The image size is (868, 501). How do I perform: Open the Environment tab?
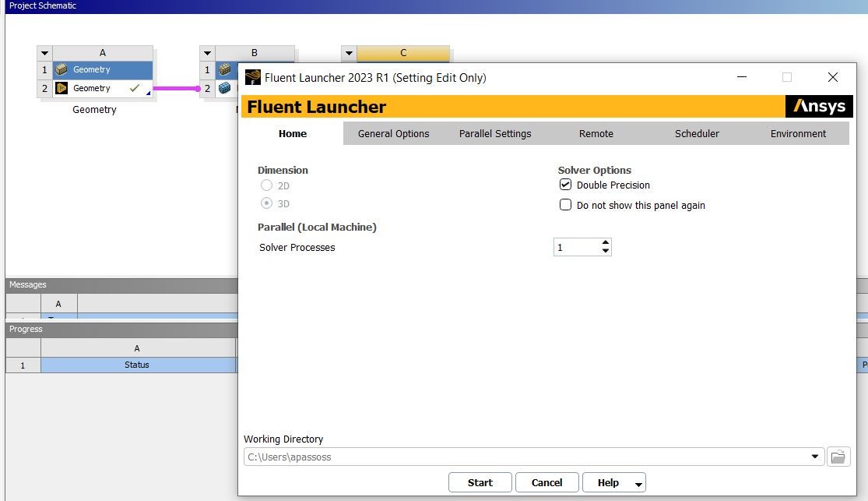pyautogui.click(x=798, y=133)
